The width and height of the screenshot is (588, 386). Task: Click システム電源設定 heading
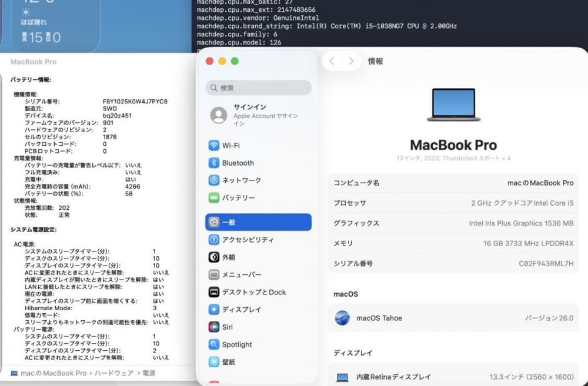34,230
